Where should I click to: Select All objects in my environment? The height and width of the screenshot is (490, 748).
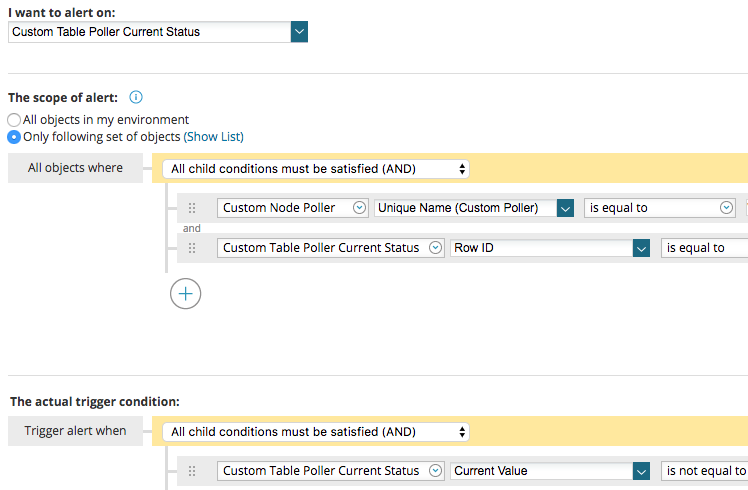pos(14,120)
